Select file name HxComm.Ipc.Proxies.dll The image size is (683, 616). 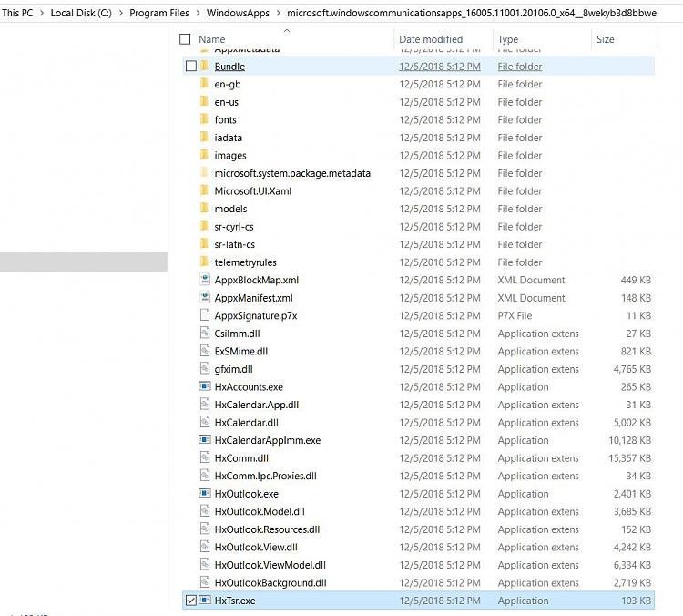coord(266,476)
